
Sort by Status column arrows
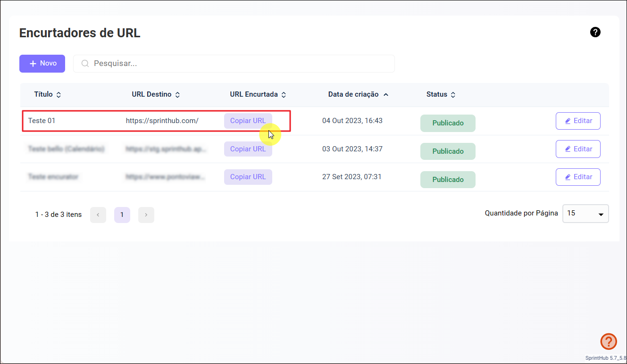pos(453,95)
